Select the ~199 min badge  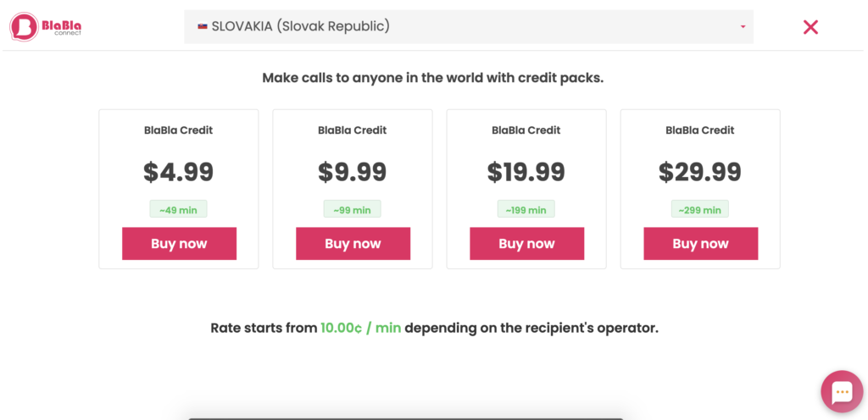click(x=526, y=209)
